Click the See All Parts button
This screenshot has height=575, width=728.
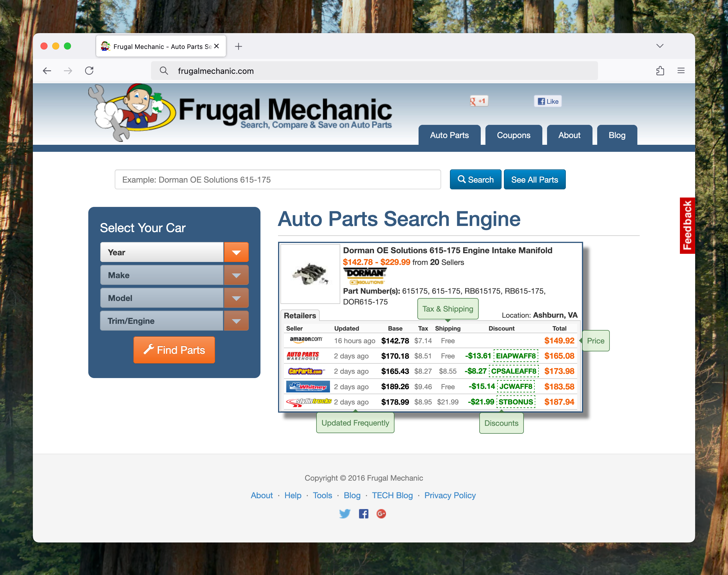coord(534,179)
